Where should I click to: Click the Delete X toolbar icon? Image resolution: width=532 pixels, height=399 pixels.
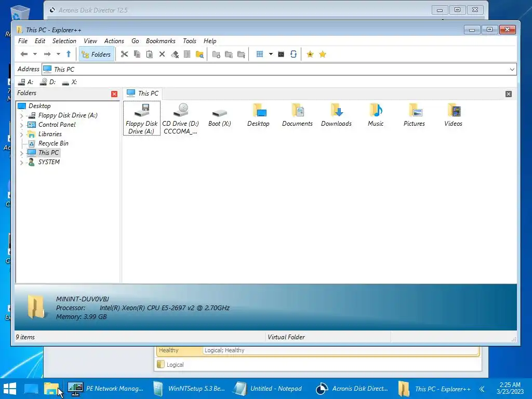click(162, 54)
